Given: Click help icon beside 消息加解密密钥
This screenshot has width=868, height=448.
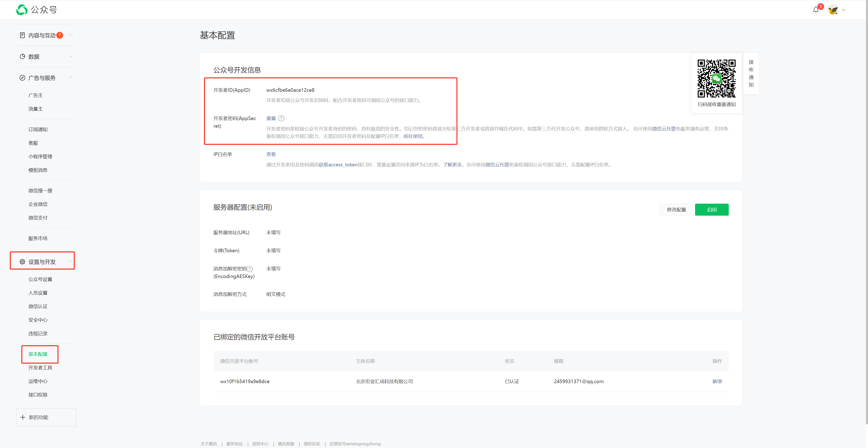Looking at the screenshot, I should (250, 269).
